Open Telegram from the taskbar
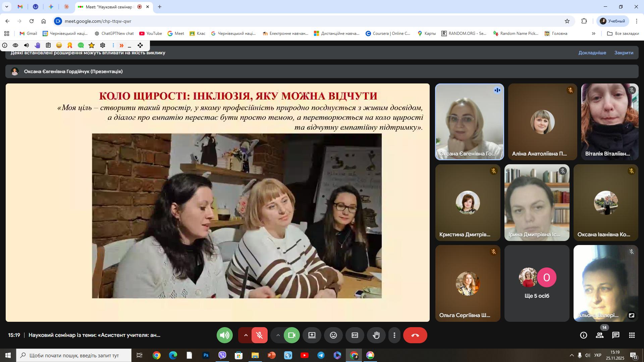The height and width of the screenshot is (362, 644). [321, 355]
